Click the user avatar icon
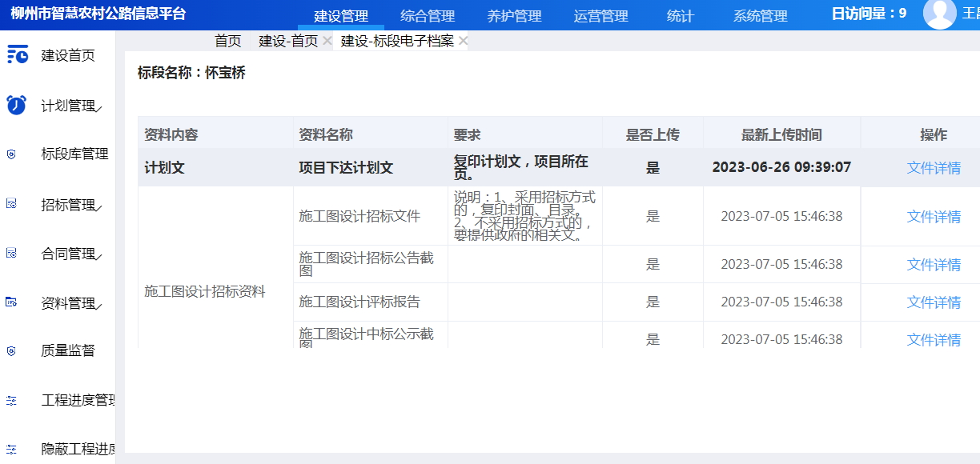The width and height of the screenshot is (980, 464). click(x=939, y=14)
